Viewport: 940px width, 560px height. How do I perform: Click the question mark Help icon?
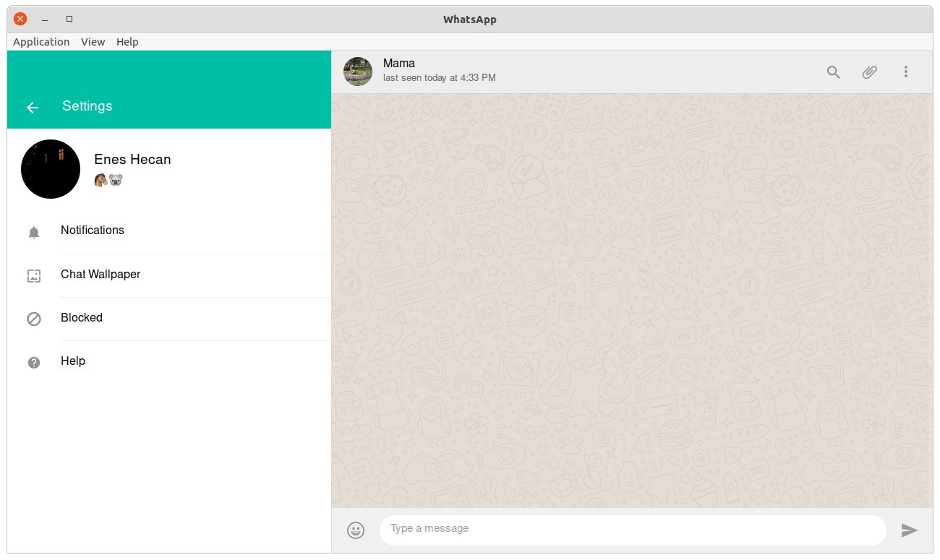(x=34, y=362)
